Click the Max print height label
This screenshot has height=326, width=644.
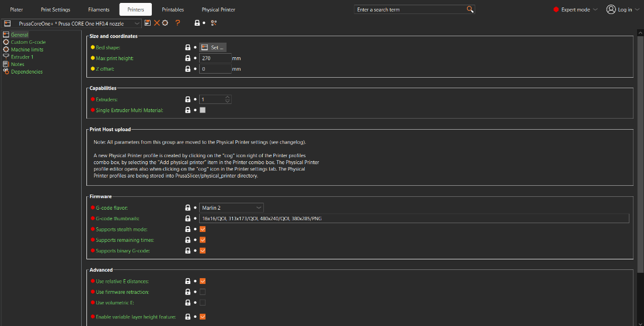pyautogui.click(x=114, y=58)
